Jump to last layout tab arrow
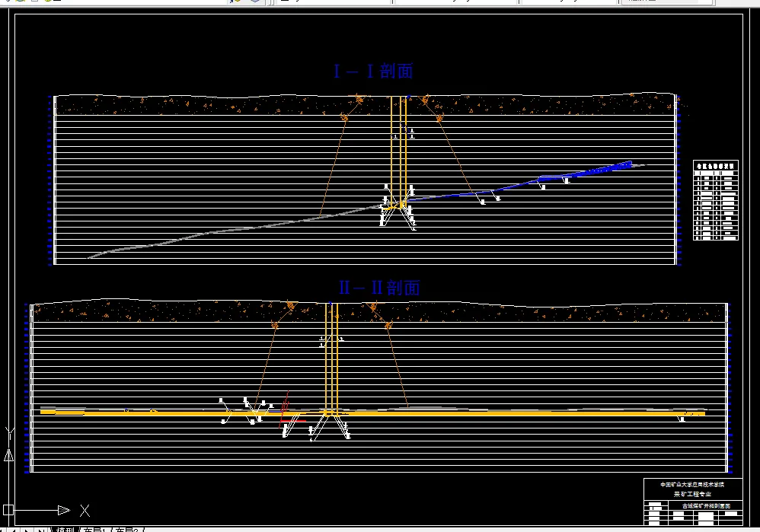Image resolution: width=760 pixels, height=532 pixels. (x=40, y=530)
